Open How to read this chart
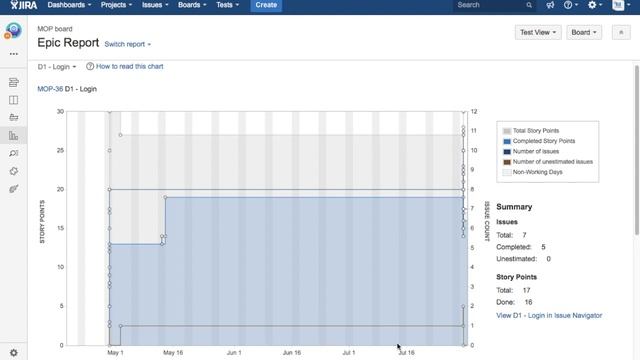Image resolution: width=640 pixels, height=360 pixels. click(x=129, y=66)
